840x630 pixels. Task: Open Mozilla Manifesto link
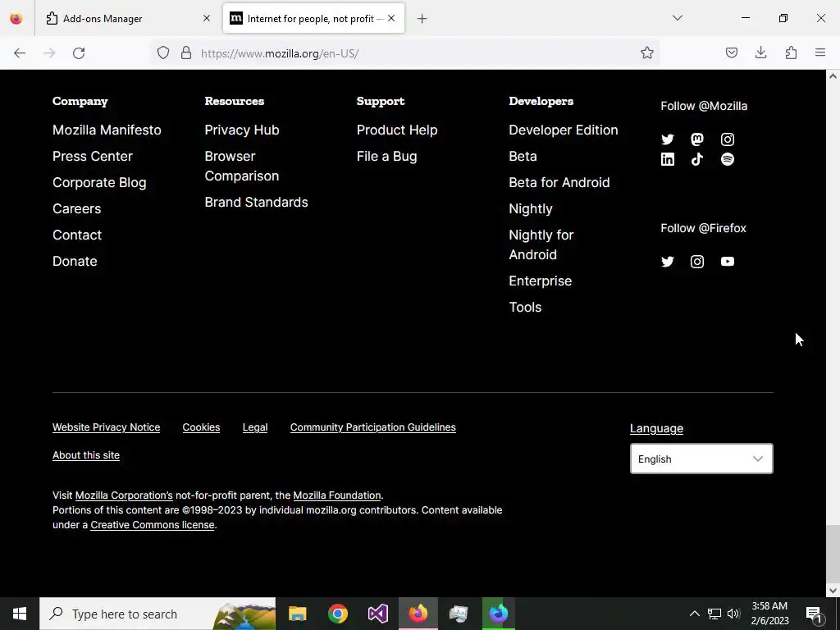point(107,130)
